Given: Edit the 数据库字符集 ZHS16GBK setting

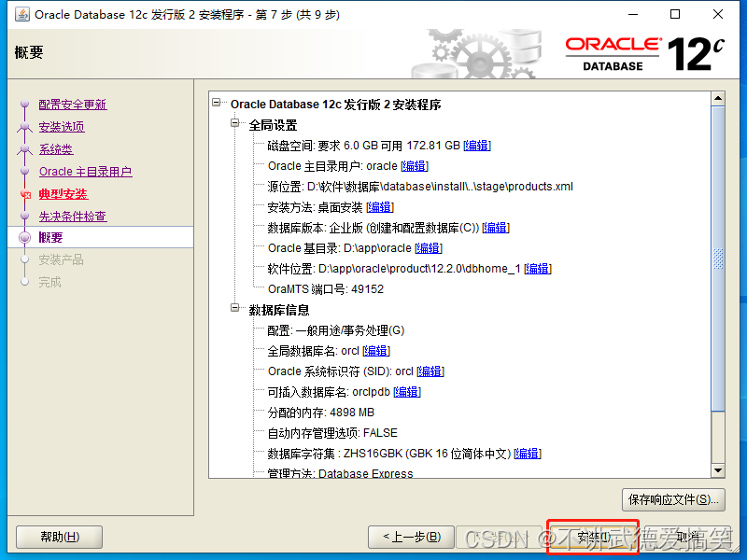Looking at the screenshot, I should click(528, 454).
